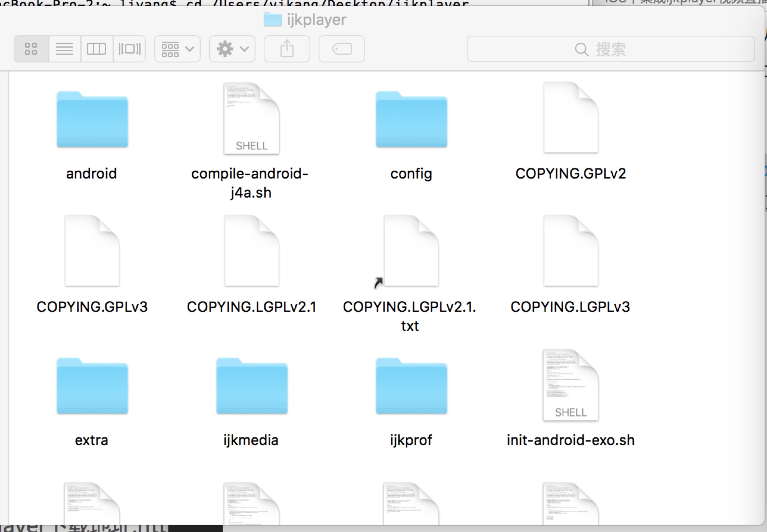
Task: Select compile-android-j4a.sh shell file
Action: pos(251,119)
